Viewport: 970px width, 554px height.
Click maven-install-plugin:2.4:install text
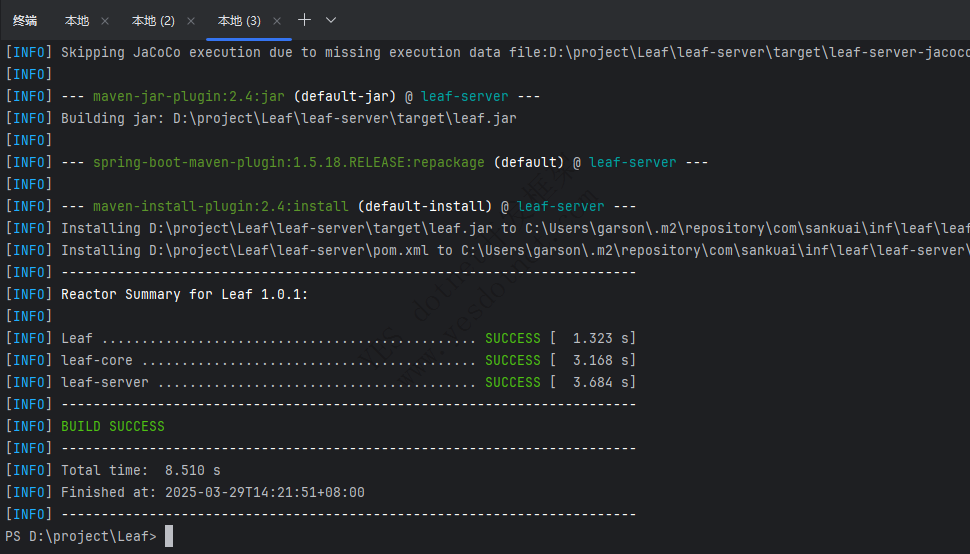coord(221,207)
